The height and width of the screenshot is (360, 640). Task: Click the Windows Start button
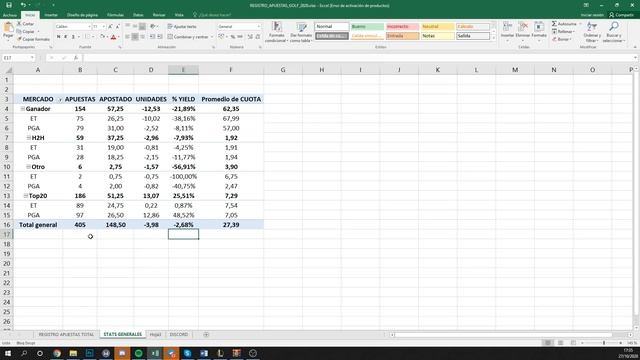7,353
